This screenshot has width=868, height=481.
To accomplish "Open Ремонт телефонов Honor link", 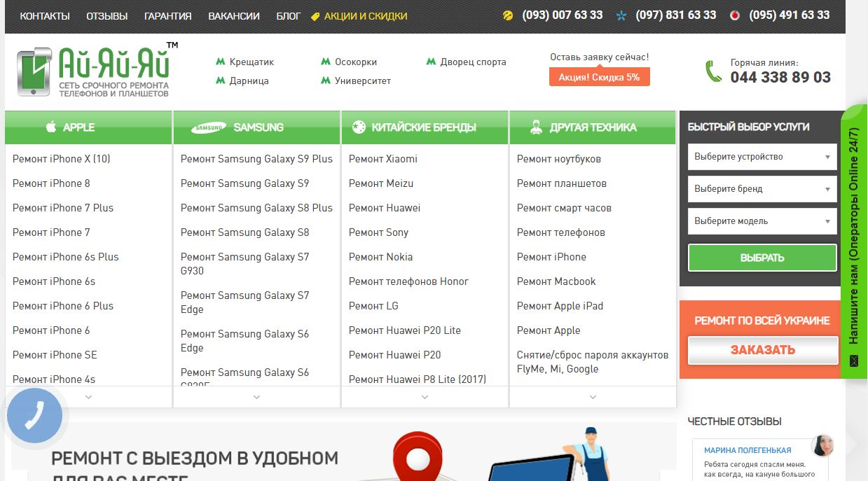I will (408, 281).
